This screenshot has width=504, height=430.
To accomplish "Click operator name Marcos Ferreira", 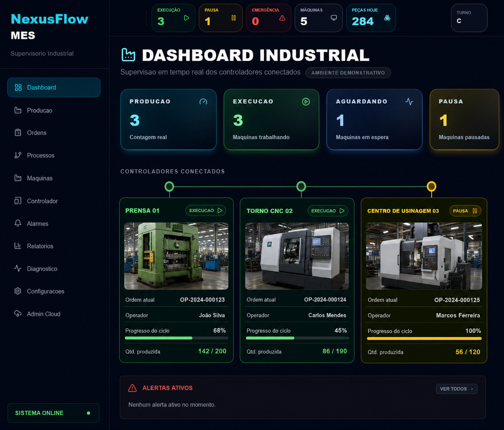I will (x=458, y=316).
